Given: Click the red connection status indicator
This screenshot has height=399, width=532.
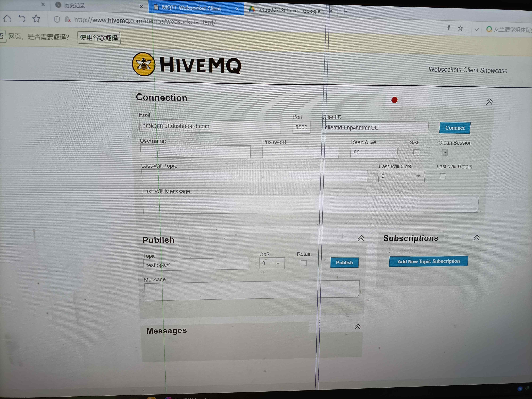Looking at the screenshot, I should point(394,100).
